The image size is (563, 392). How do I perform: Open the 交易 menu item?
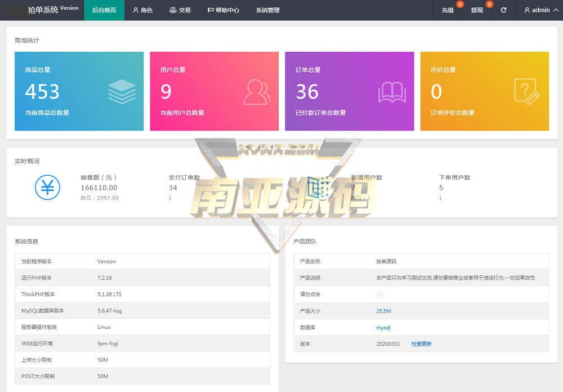tap(180, 10)
